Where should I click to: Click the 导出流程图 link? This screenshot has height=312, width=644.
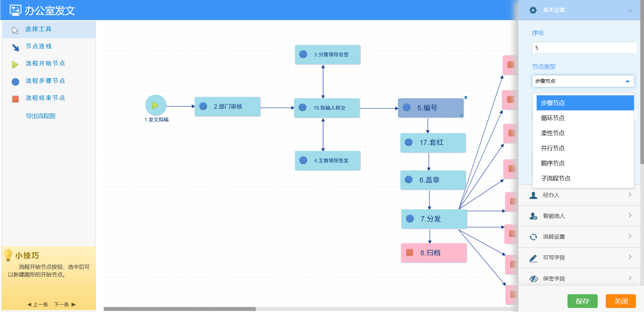point(41,116)
